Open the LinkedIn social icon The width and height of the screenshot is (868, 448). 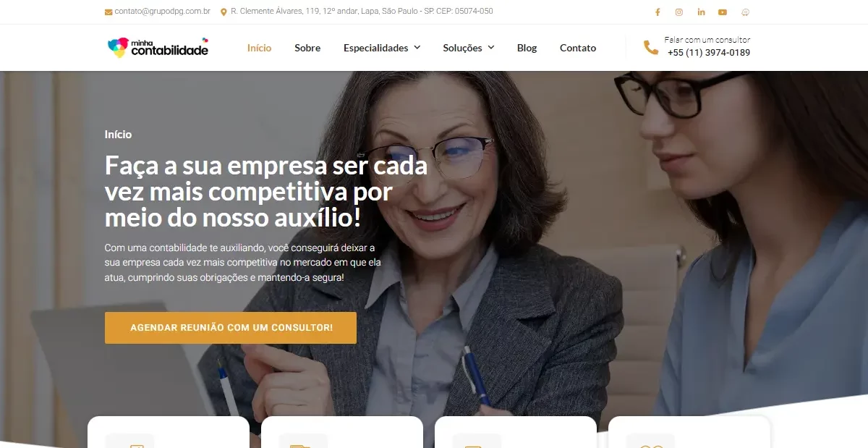[x=701, y=12]
